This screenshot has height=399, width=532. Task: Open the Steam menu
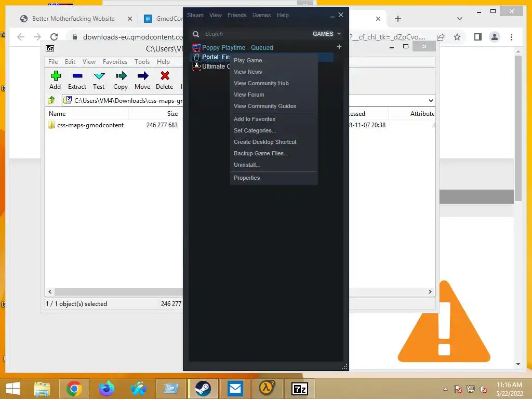click(x=195, y=15)
